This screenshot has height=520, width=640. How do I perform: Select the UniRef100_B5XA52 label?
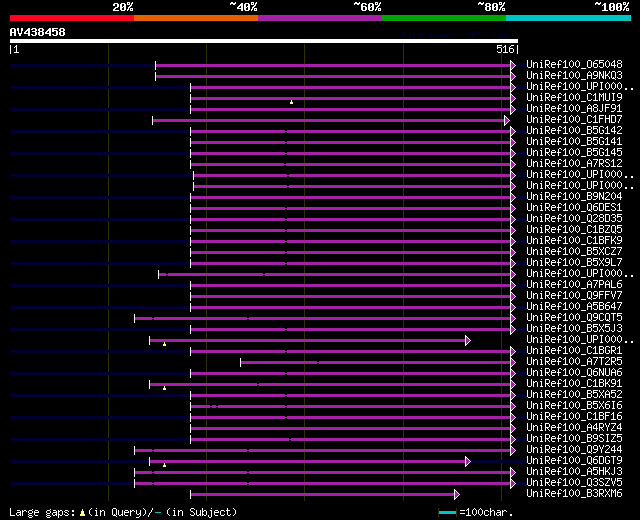pos(574,395)
